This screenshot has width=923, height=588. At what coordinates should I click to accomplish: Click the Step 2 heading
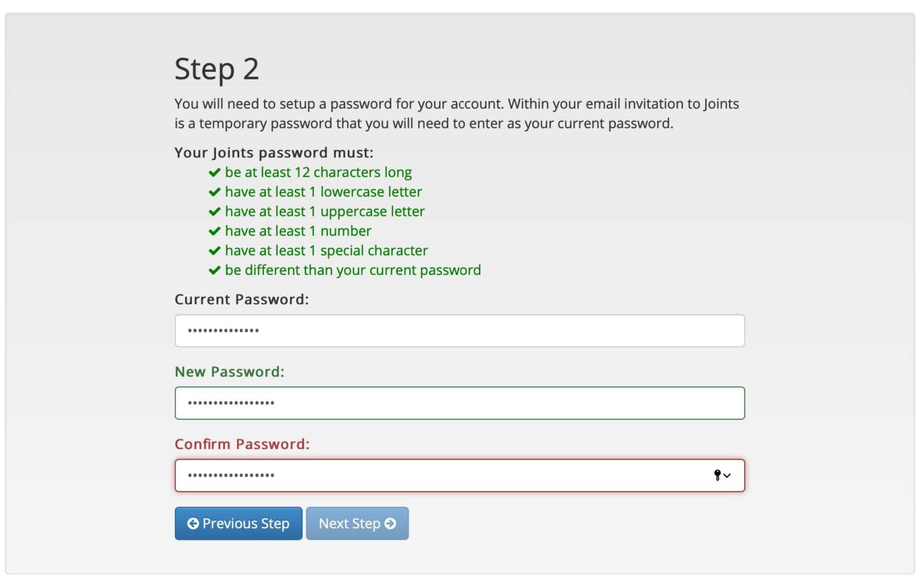point(217,69)
